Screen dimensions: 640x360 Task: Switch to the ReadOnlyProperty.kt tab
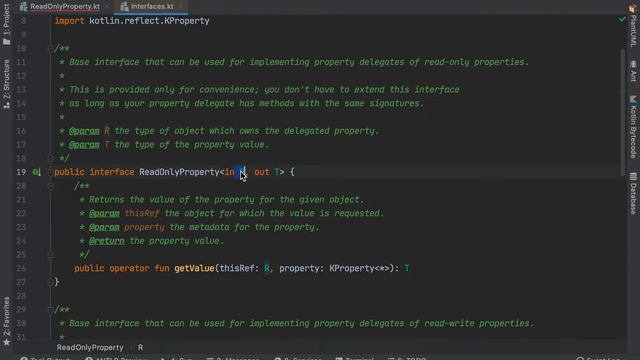(65, 7)
